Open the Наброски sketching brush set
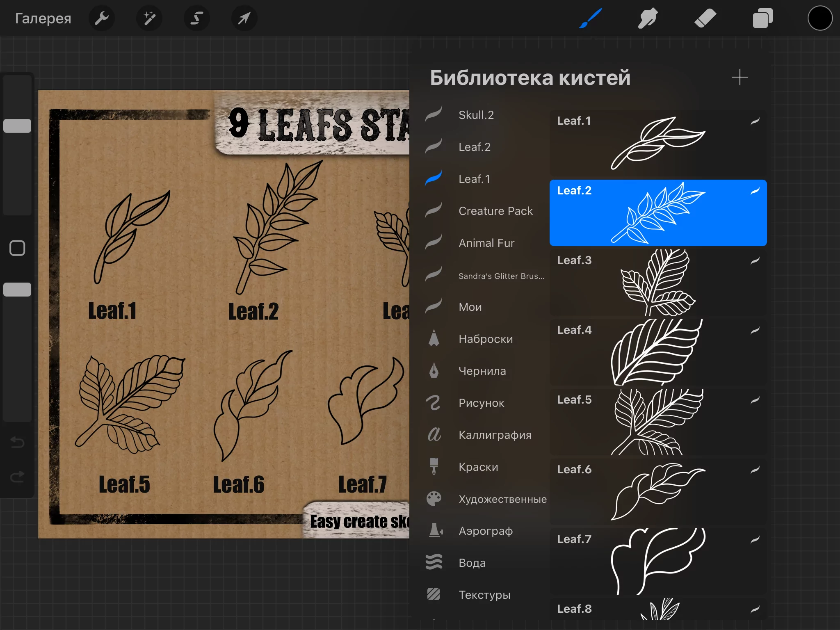This screenshot has width=840, height=630. 486,339
